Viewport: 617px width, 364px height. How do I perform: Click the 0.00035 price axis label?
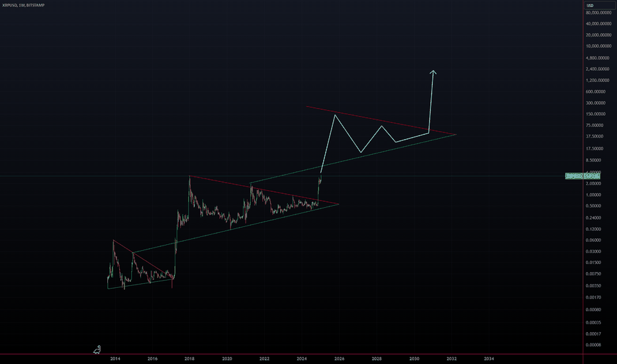click(x=593, y=323)
